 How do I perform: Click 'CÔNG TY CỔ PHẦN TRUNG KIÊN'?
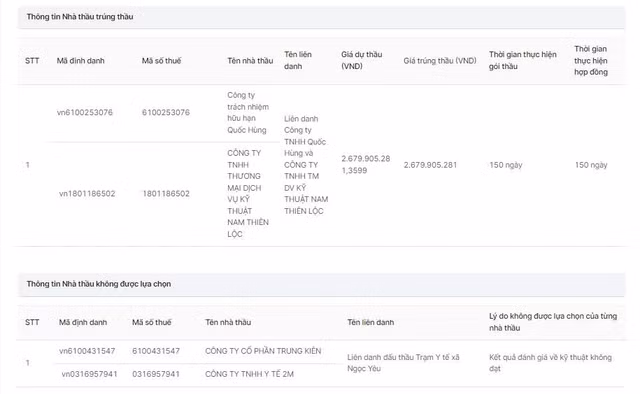tap(263, 351)
